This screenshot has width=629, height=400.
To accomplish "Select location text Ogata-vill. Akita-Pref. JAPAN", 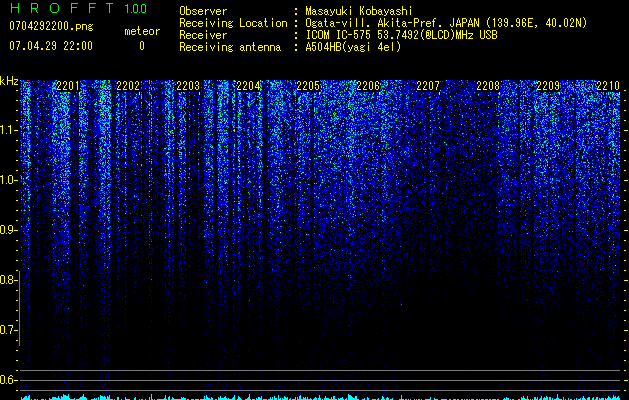I will (392, 23).
